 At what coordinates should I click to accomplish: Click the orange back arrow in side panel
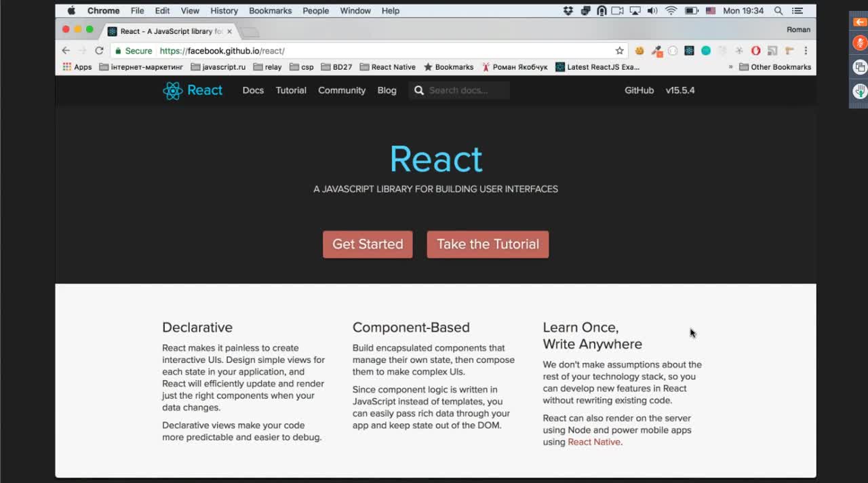[x=860, y=22]
